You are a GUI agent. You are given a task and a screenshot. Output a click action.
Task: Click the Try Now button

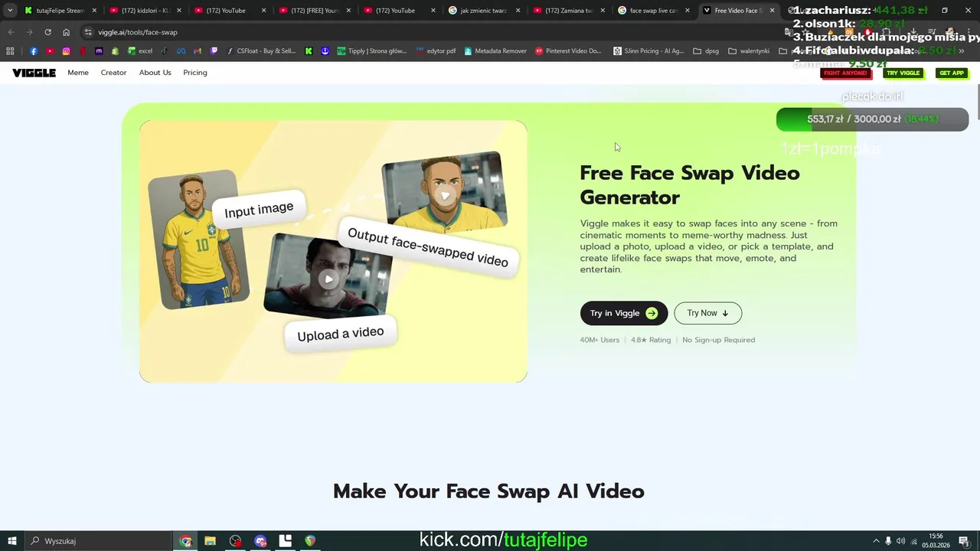pos(708,313)
